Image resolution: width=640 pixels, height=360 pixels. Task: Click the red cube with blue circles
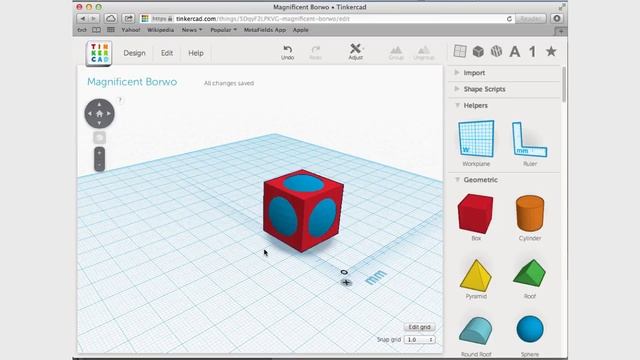click(303, 211)
